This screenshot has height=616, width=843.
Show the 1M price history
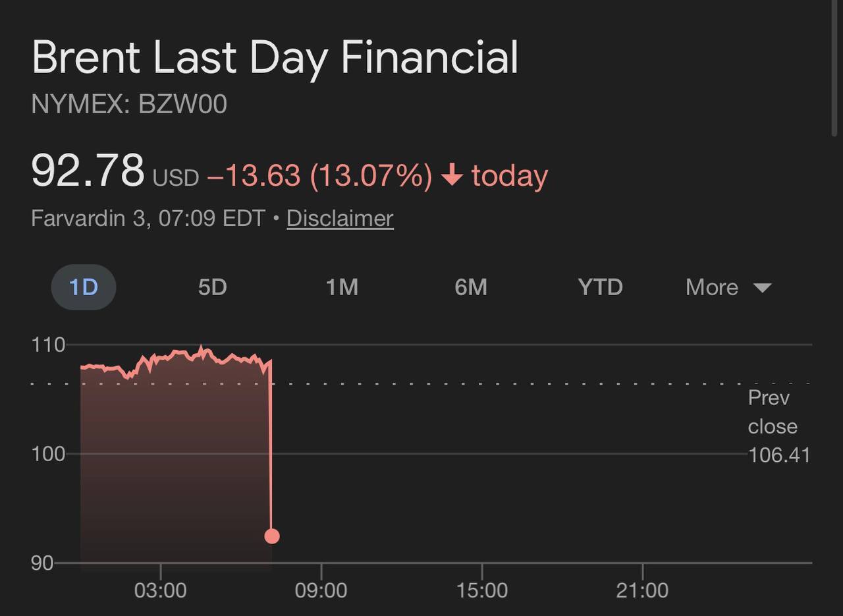tap(342, 287)
